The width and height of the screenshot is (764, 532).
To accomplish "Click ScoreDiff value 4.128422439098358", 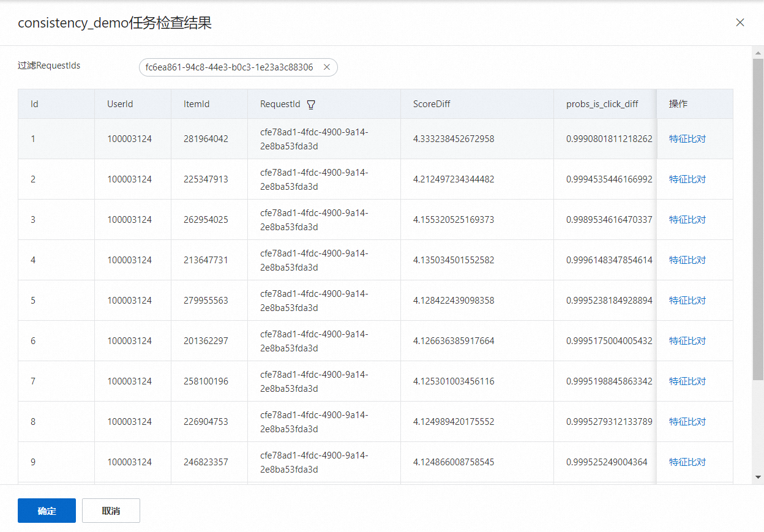I will click(454, 301).
